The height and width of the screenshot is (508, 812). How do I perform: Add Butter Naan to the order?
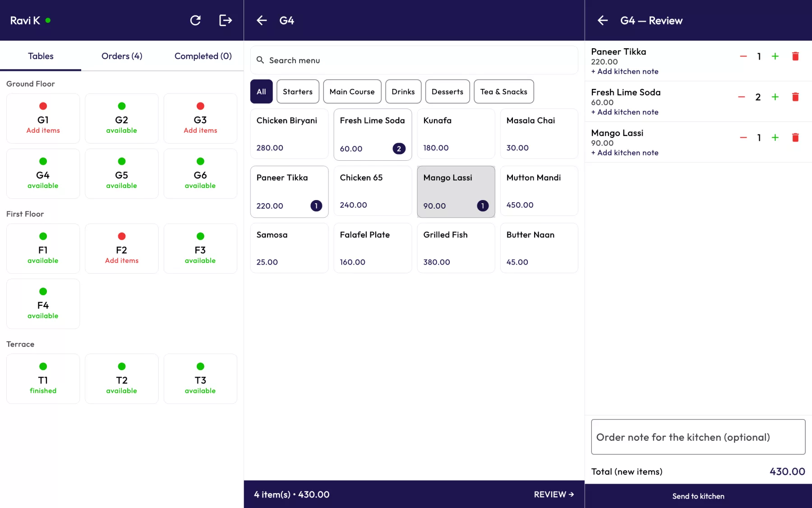pos(539,248)
